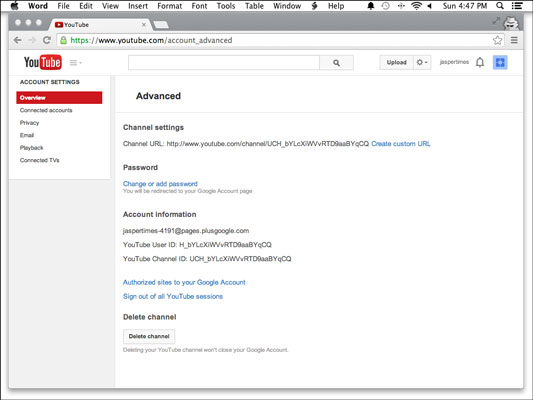Click the menu bar notification bell icon
This screenshot has height=400, width=533.
click(x=371, y=6)
